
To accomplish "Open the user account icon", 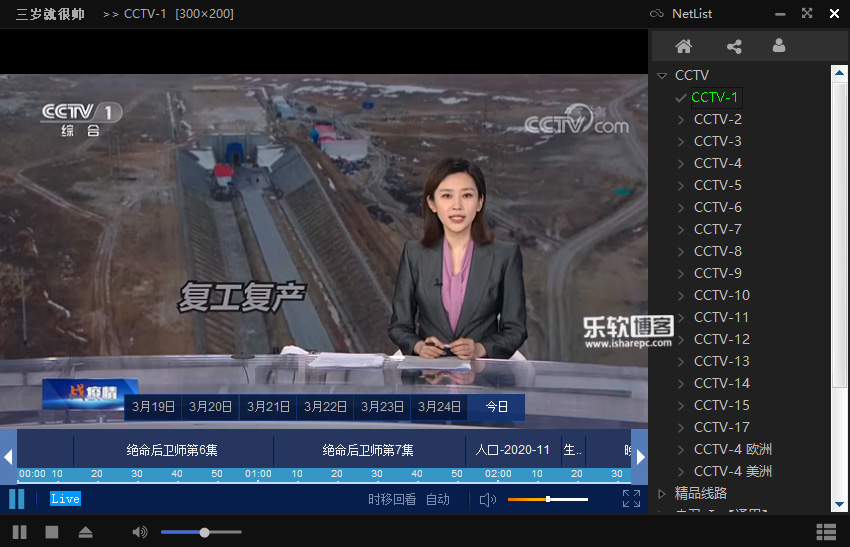I will pos(779,46).
